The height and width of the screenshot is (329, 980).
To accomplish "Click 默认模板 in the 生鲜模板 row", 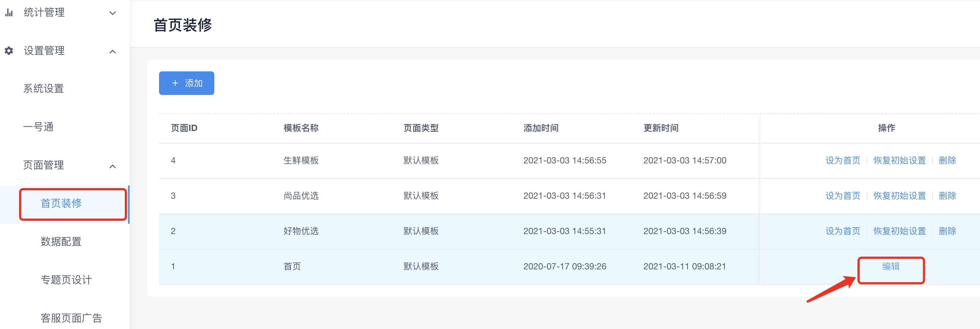I will [x=421, y=160].
